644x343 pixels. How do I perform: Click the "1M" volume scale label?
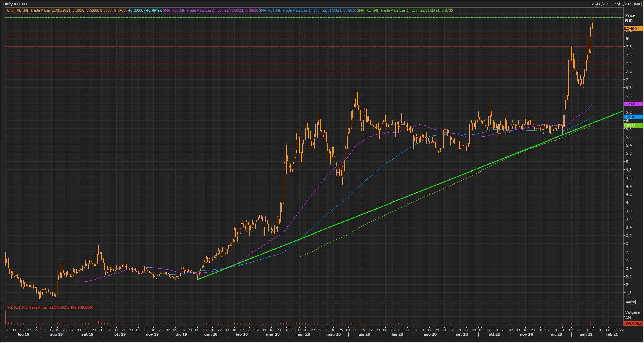(629, 317)
